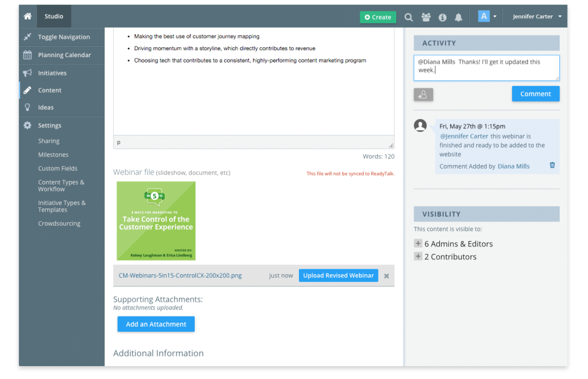Click the Ideas lightbulb icon
588x379 pixels.
27,107
